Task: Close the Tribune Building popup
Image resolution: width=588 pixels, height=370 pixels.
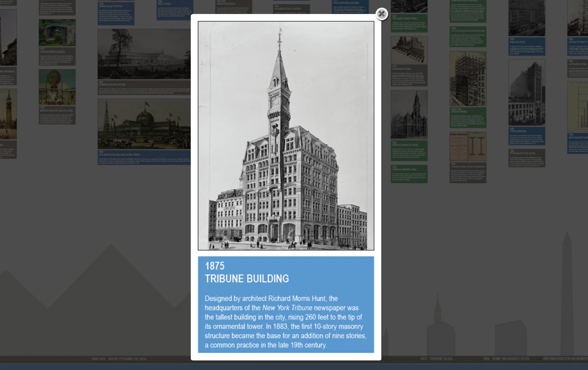Action: (382, 14)
